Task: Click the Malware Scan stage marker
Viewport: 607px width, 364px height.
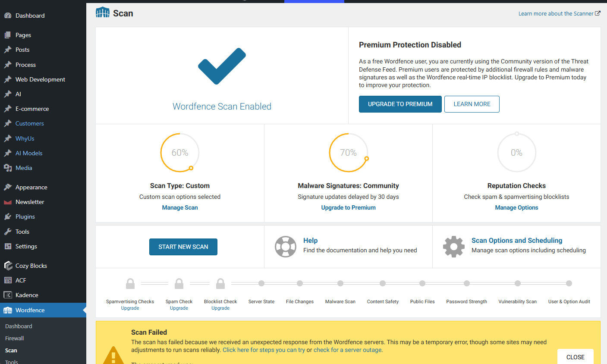Action: (x=340, y=283)
